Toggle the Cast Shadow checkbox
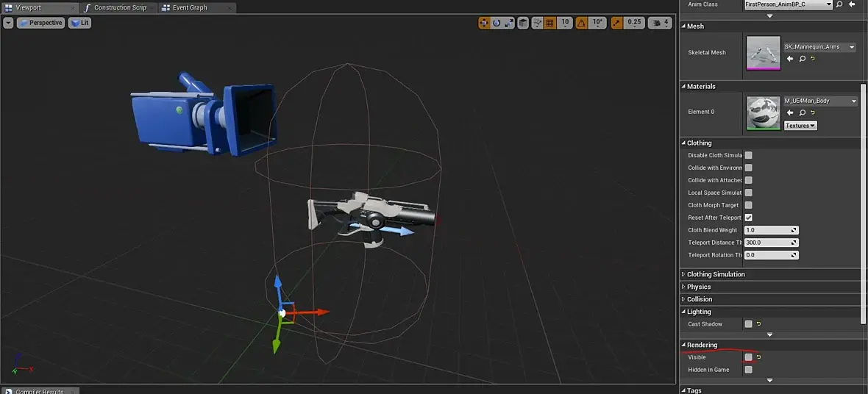868x394 pixels. coord(748,324)
